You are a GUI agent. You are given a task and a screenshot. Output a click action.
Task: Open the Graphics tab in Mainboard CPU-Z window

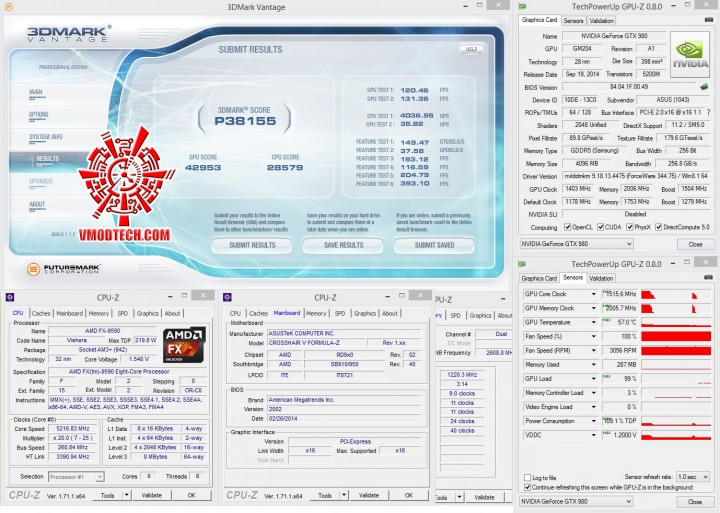point(365,313)
